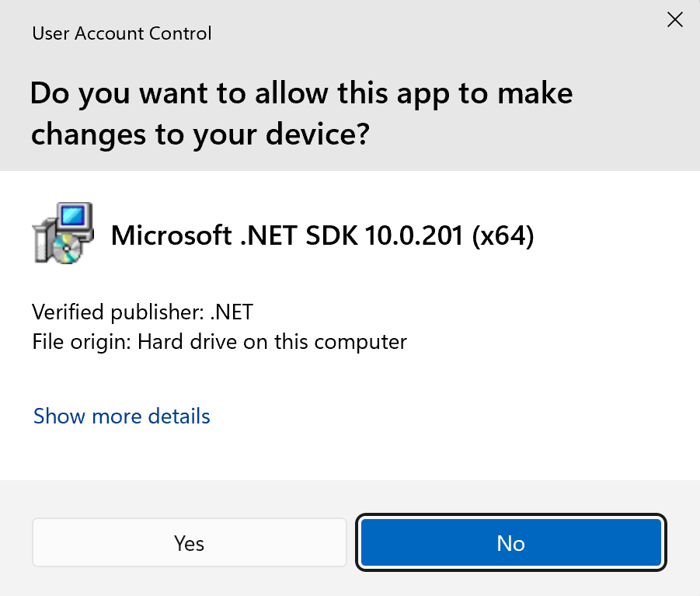Viewport: 700px width, 596px height.
Task: Click the 'Do you want to allow' heading
Action: pos(301,113)
